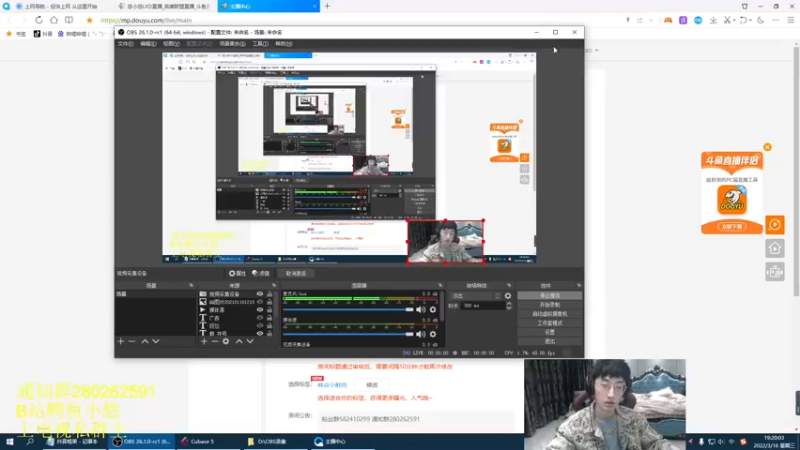
Task: Move scene up arrow in scenes panel
Action: click(145, 341)
